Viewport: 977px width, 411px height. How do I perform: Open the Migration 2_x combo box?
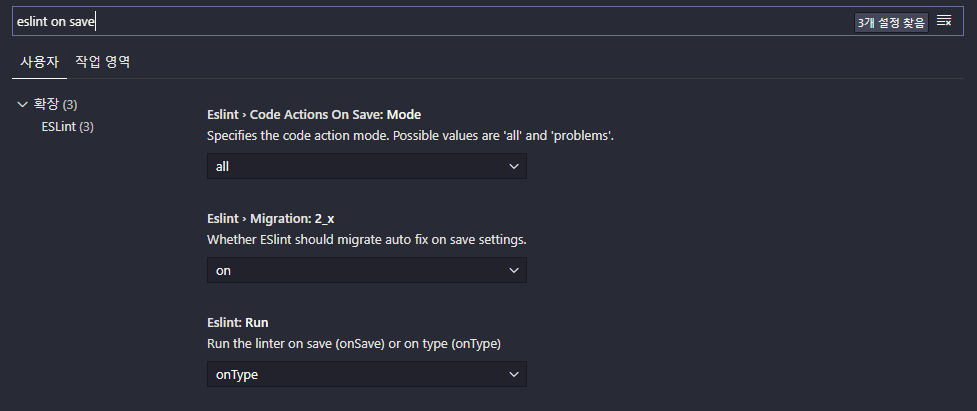(366, 270)
